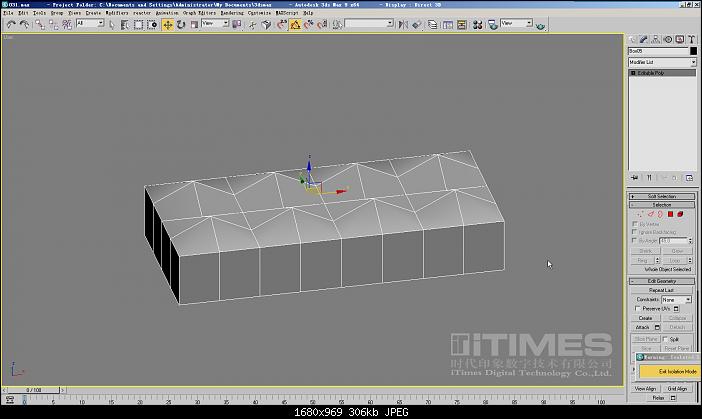Click the Exit Isolation Mode button
Screen dimensions: 702x419
click(670, 372)
